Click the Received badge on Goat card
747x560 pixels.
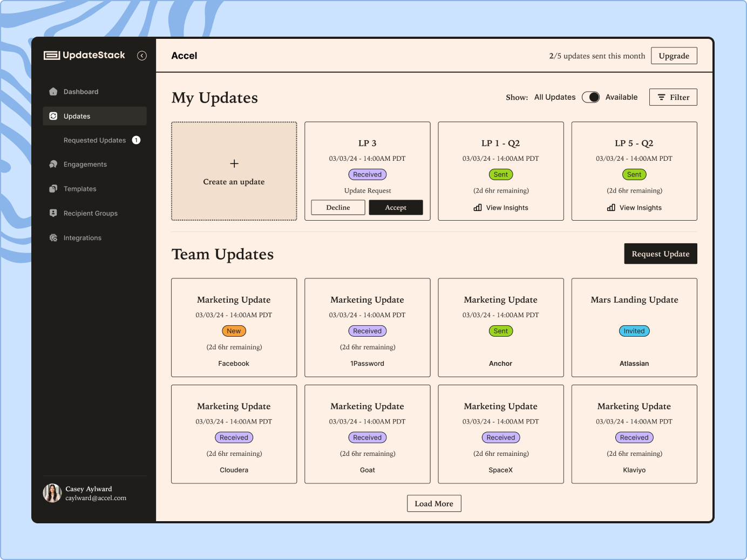(368, 438)
